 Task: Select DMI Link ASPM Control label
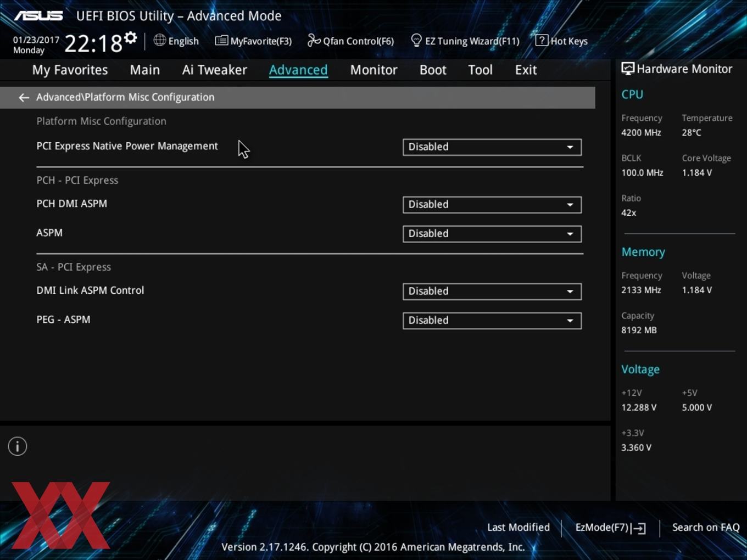90,290
